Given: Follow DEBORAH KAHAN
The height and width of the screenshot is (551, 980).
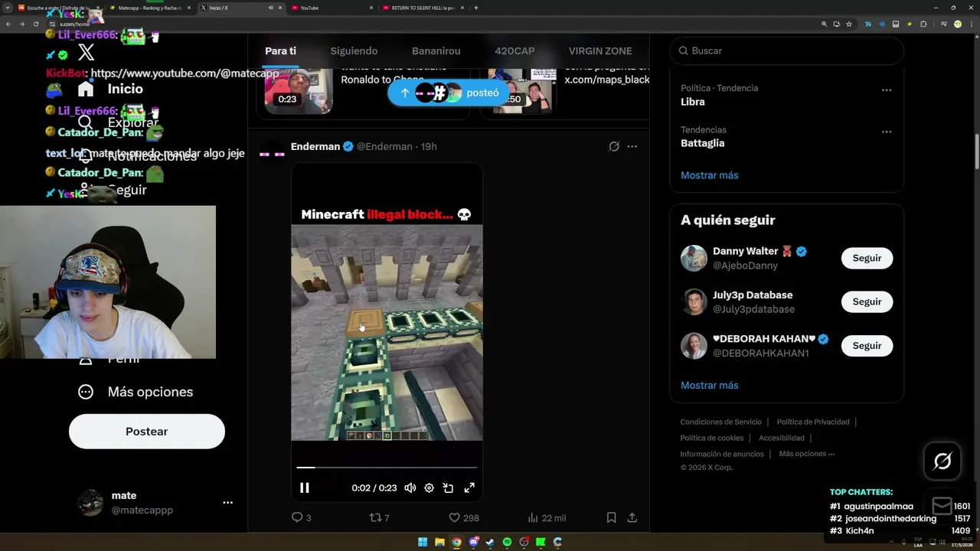Looking at the screenshot, I should click(867, 345).
